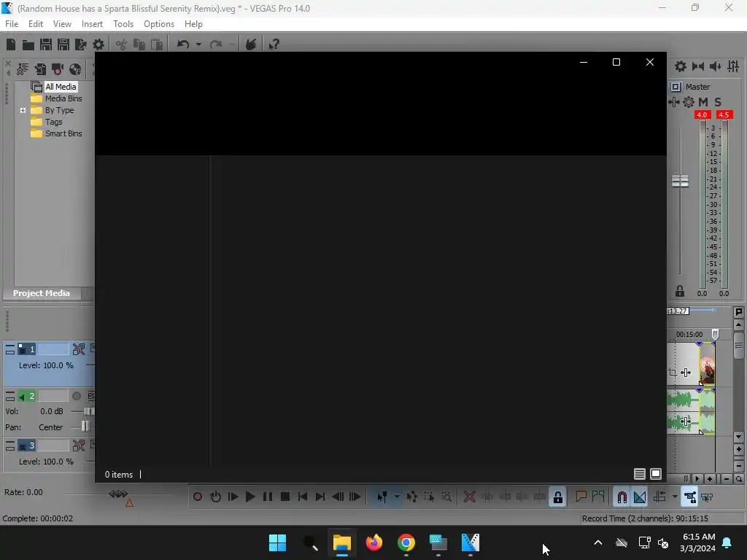Screen dimensions: 747x560
Task: Select the Selection Edit tool
Action: [x=429, y=497]
